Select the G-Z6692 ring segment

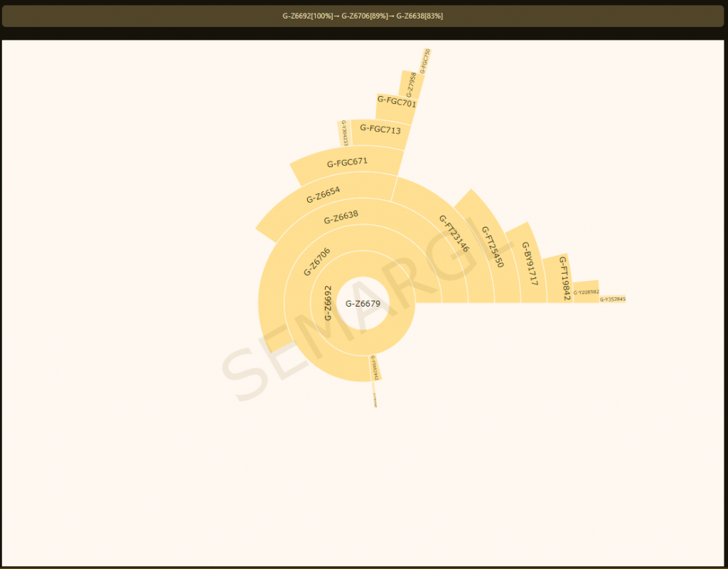pyautogui.click(x=328, y=303)
